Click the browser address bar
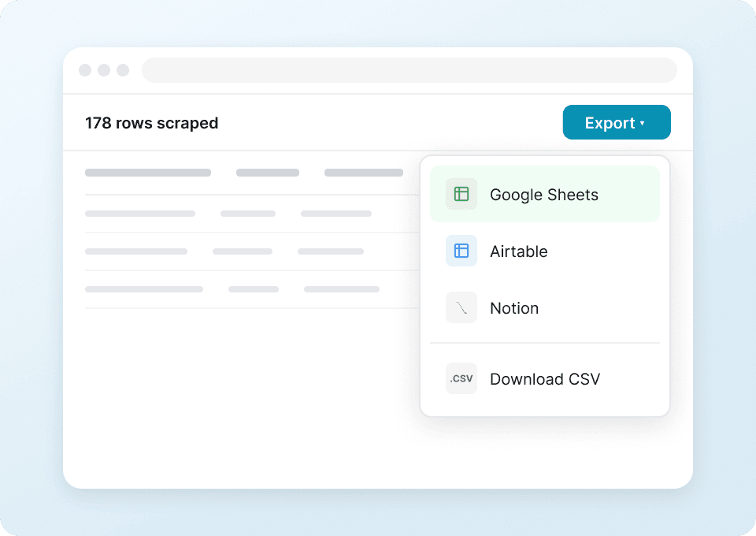This screenshot has height=536, width=756. click(x=409, y=70)
